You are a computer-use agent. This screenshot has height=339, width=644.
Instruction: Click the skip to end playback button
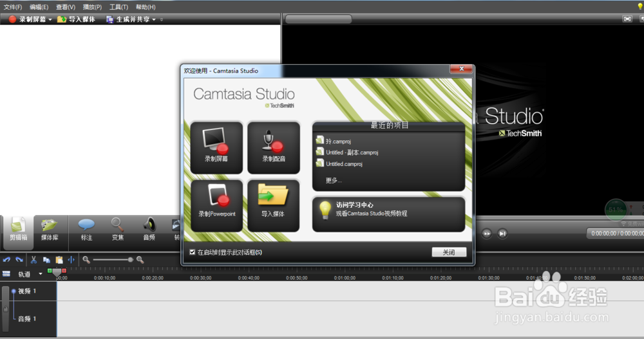502,234
